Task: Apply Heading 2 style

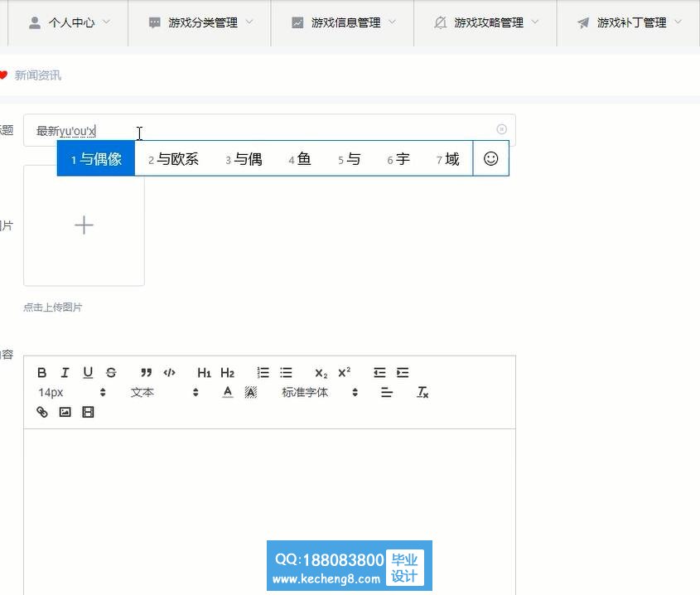Action: coord(227,373)
